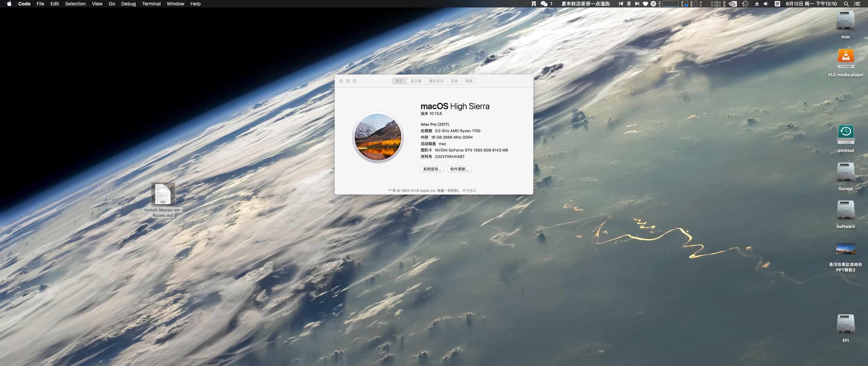Skip to the next track in menu bar

click(x=637, y=4)
